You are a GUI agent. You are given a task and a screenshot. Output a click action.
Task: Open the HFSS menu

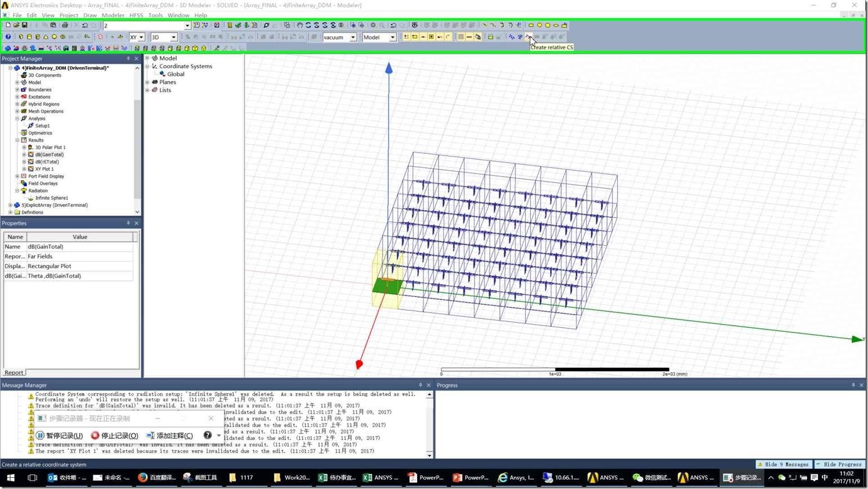[x=136, y=15]
